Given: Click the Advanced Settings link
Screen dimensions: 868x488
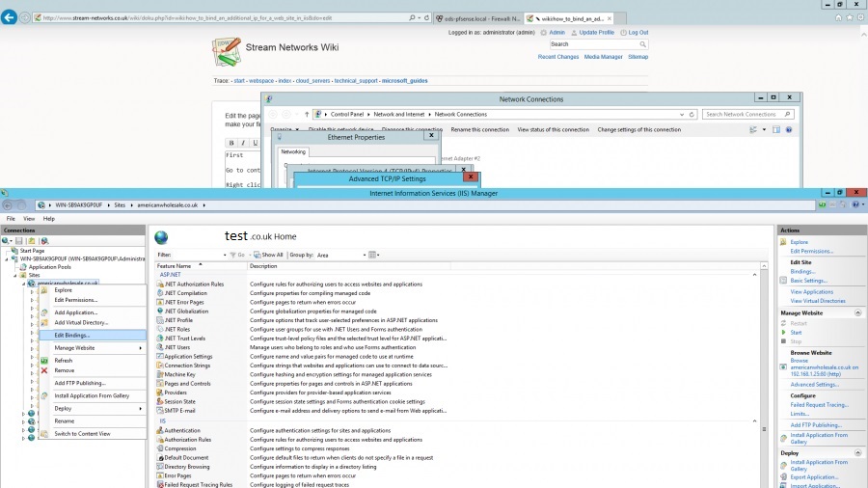Looking at the screenshot, I should click(814, 385).
